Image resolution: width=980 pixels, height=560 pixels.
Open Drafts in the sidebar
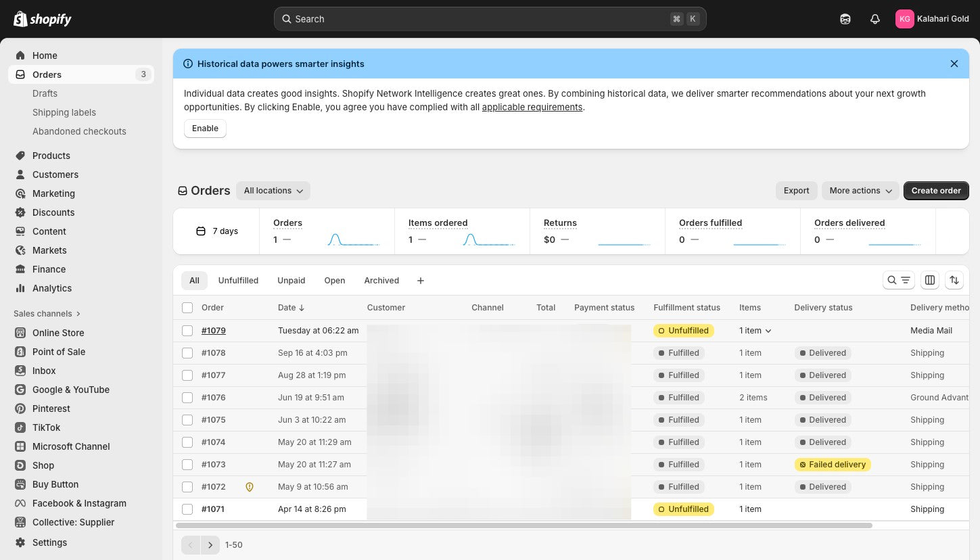coord(45,93)
